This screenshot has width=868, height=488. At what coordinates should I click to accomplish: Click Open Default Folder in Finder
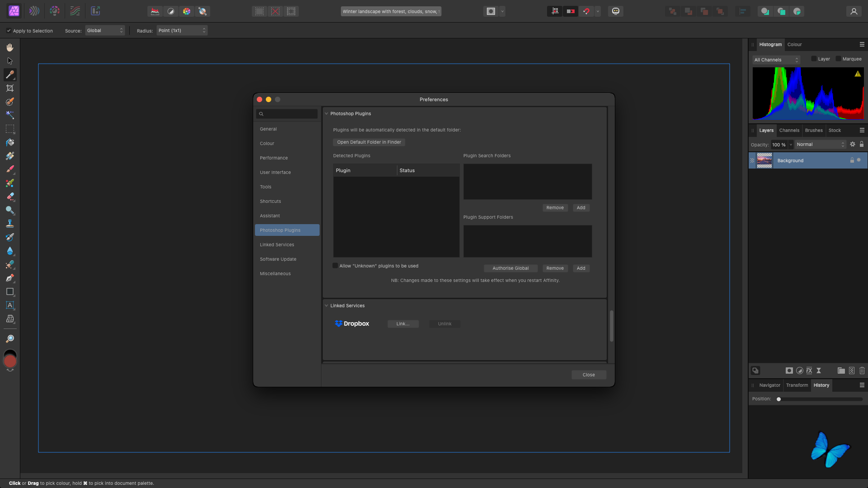(369, 142)
